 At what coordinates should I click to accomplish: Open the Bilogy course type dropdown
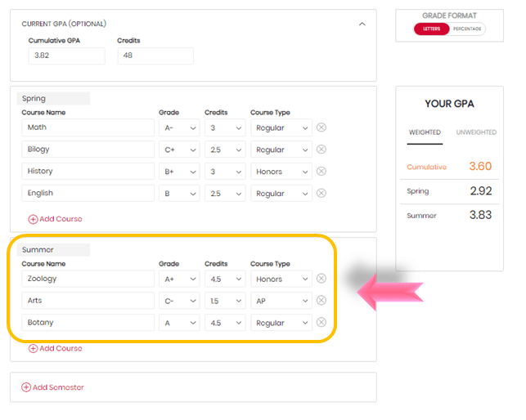coord(281,150)
